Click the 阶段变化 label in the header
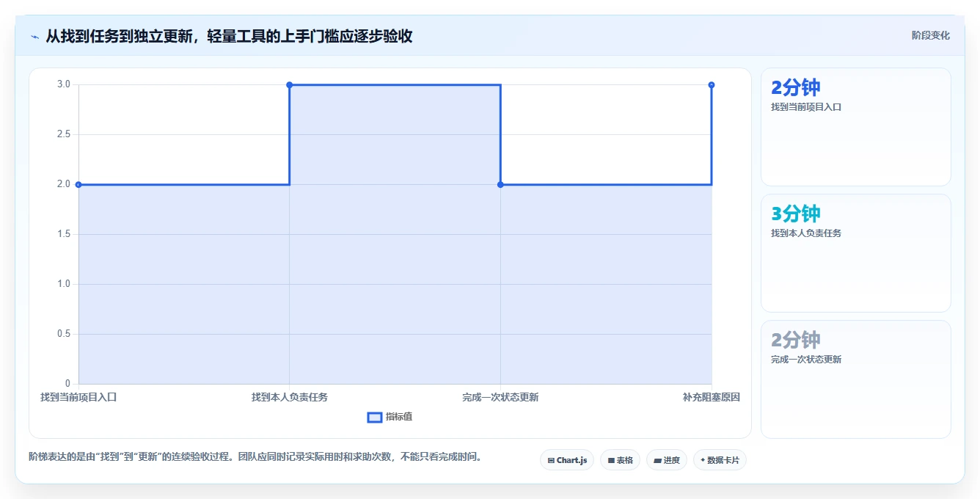 [930, 35]
